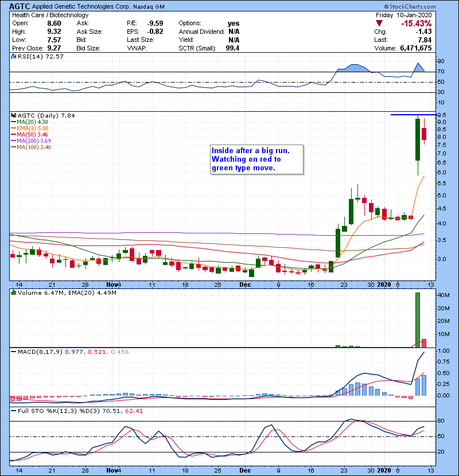
Task: Click the Last price value 7.84
Action: [x=425, y=40]
